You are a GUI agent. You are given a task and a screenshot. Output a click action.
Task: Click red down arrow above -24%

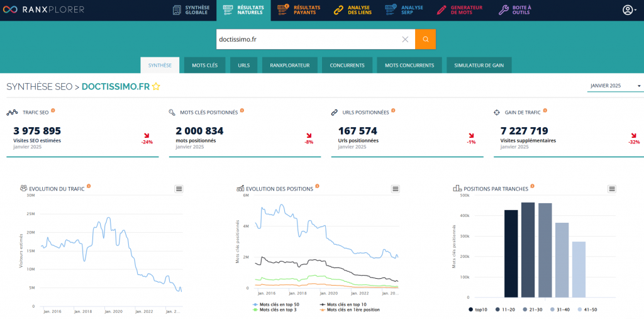click(x=147, y=136)
